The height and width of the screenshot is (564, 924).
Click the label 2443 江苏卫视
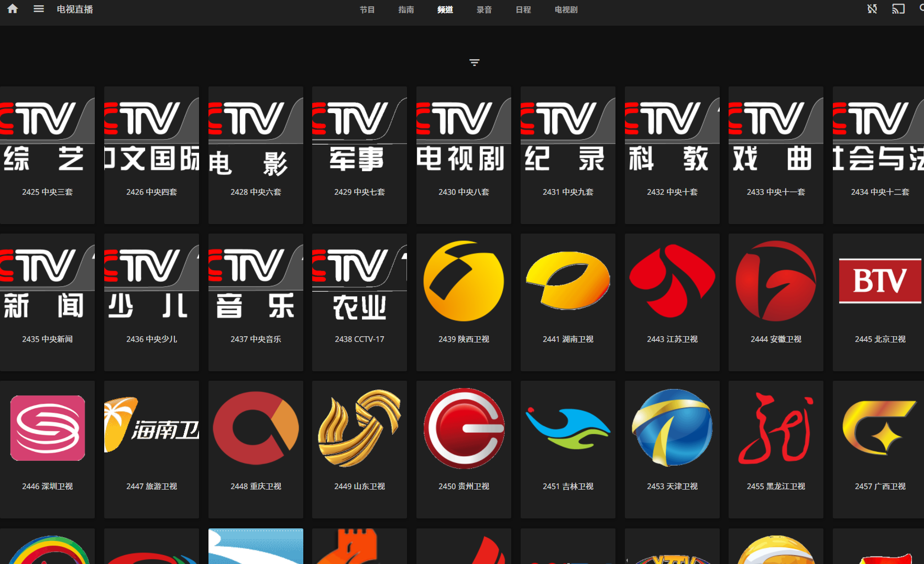click(x=672, y=339)
